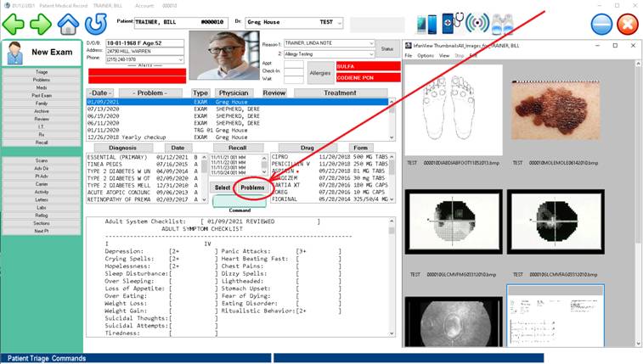
Task: Click the wireless broadcast signal icon
Action: coord(480,24)
